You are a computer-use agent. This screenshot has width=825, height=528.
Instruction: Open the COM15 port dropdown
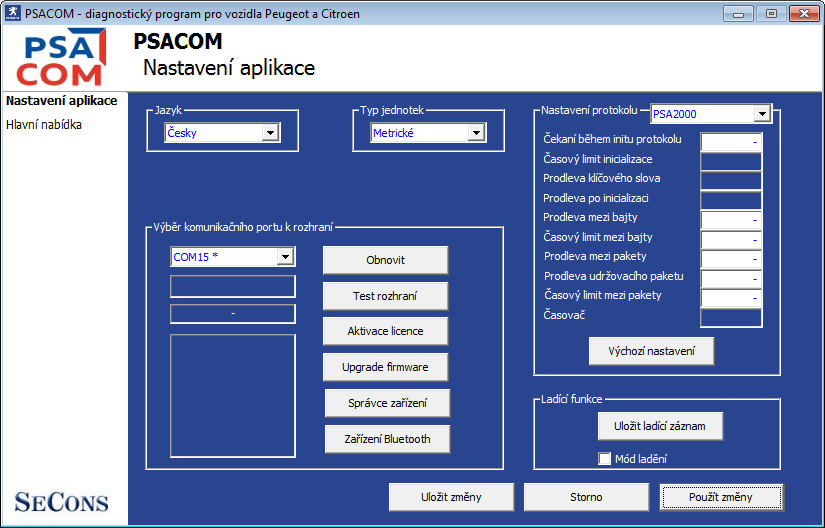point(284,257)
